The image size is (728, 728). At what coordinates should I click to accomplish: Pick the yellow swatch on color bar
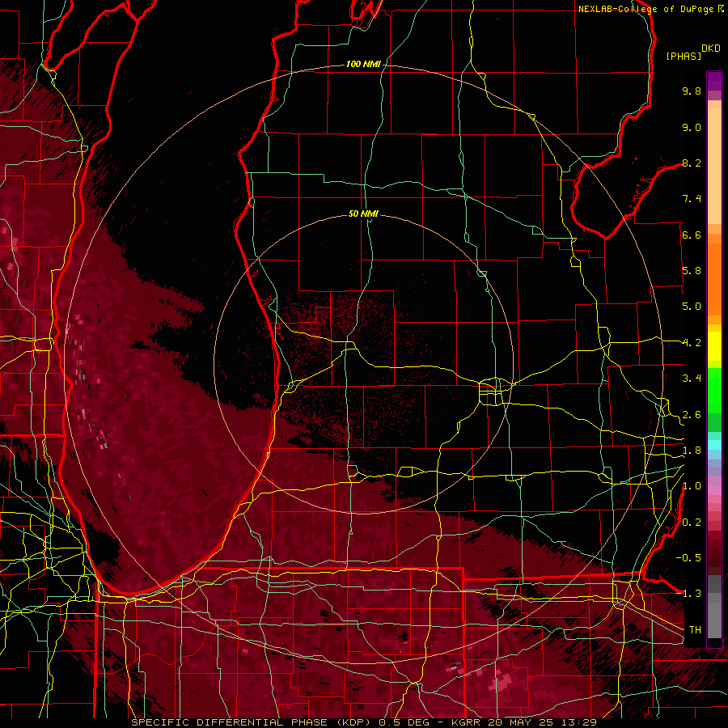pyautogui.click(x=714, y=346)
